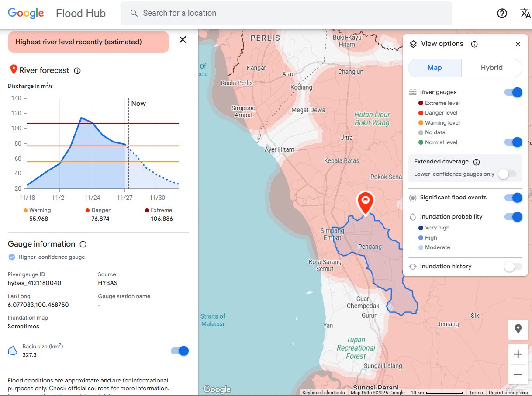Zoom out on the map
Screen dimensions: 532x396
(518, 375)
